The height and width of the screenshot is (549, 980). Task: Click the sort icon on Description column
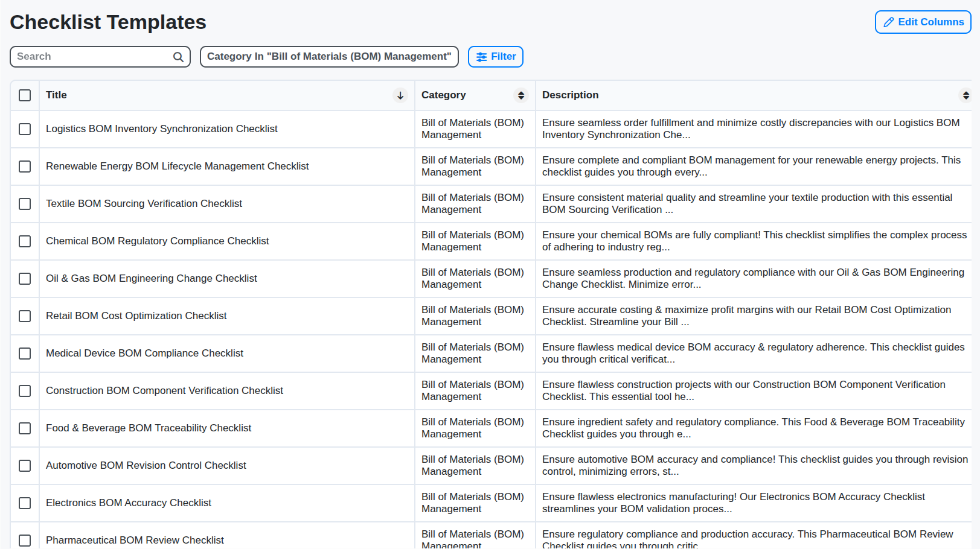coord(966,95)
